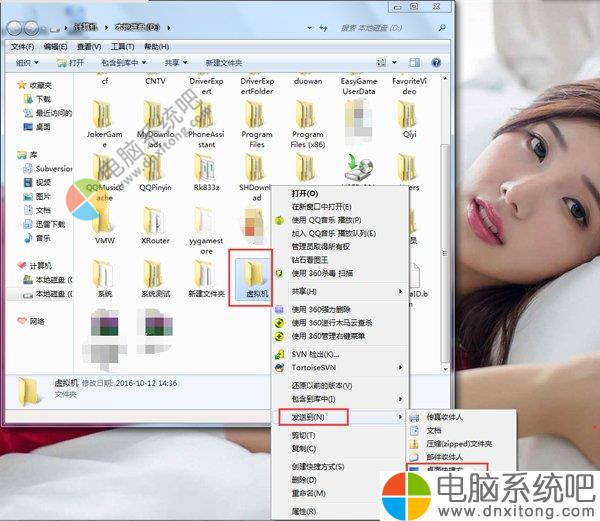Open the 查看(V) menu
Viewport: 600px width, 521px height.
tap(89, 47)
